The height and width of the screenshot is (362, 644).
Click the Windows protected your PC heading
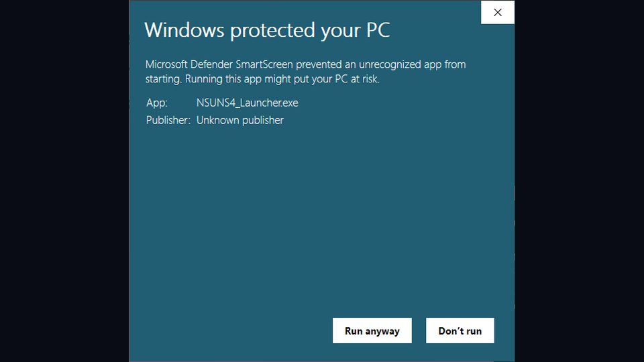(267, 30)
